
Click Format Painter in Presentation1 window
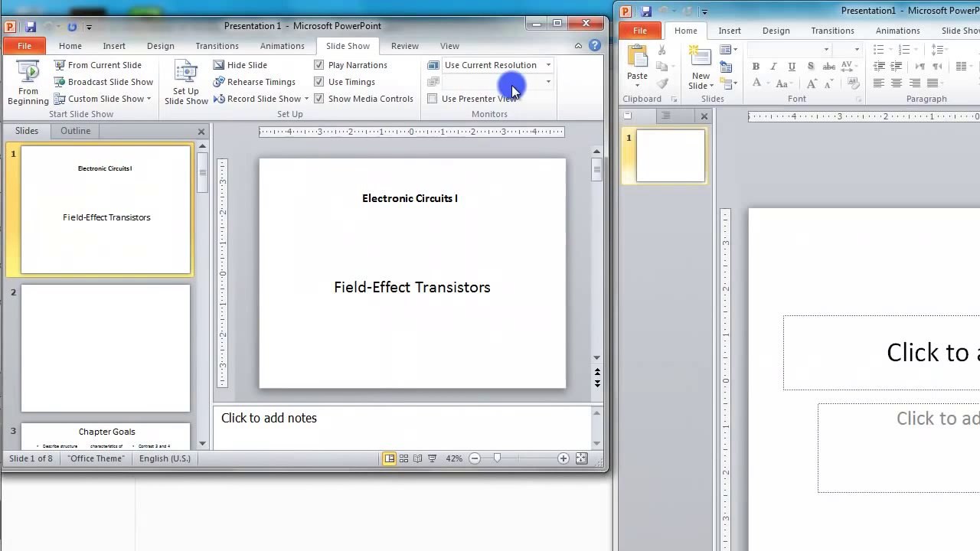(661, 83)
